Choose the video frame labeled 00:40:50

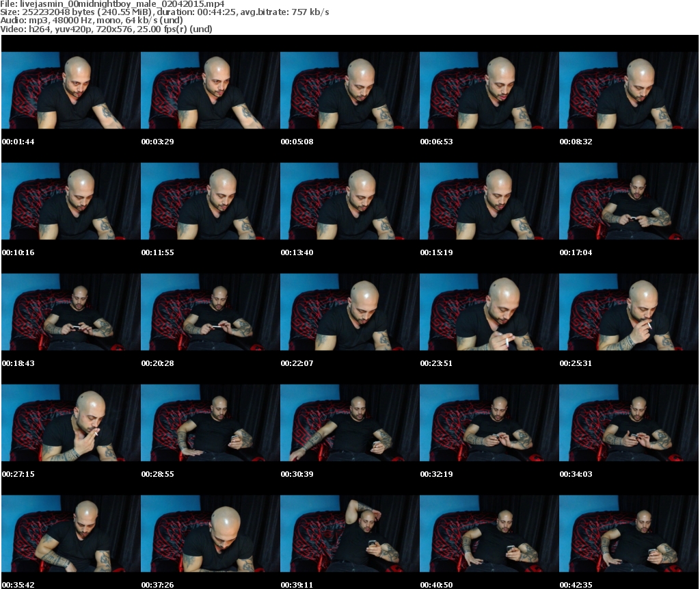point(489,534)
